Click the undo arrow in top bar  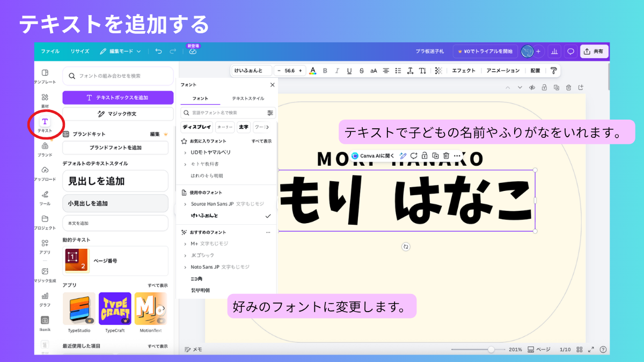coord(158,51)
